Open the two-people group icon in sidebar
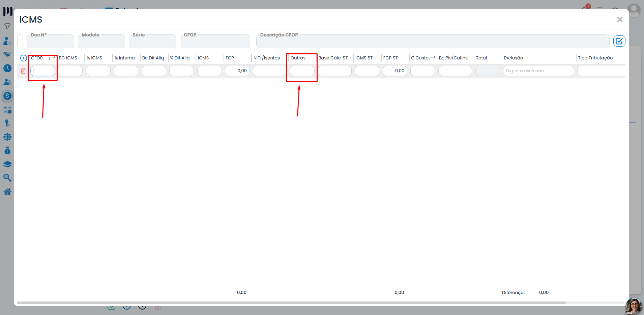644x315 pixels. (7, 82)
